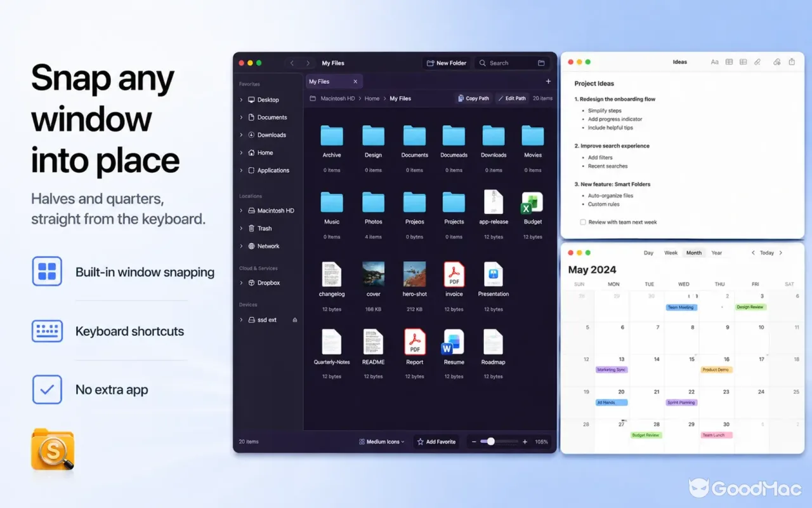The image size is (812, 508).
Task: Switch the calendar to Week view
Action: 671,253
